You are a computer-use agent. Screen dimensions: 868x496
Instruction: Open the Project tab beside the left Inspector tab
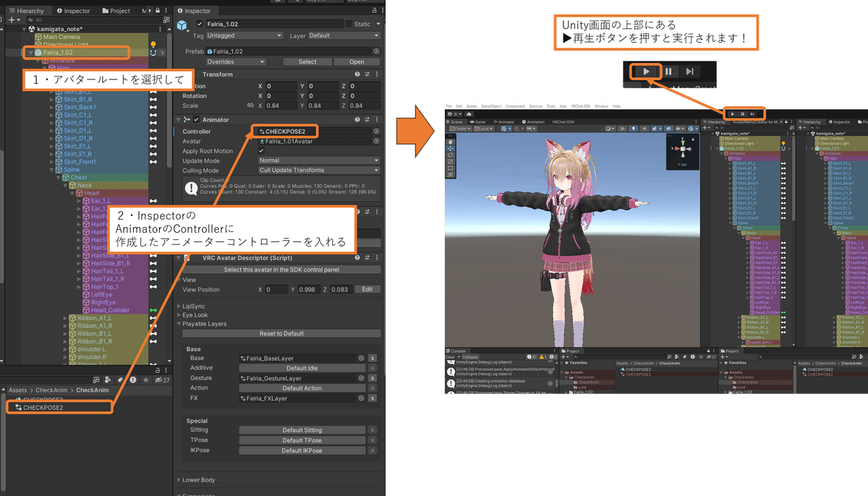point(116,11)
